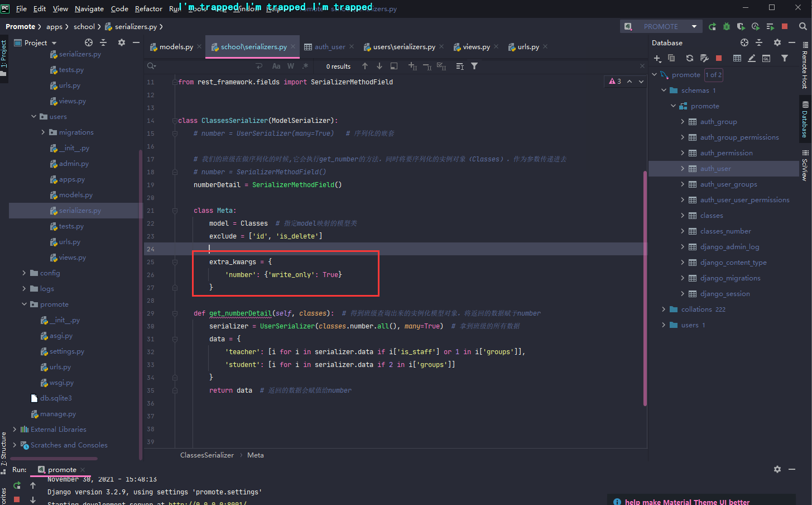Open the search history dropdown magnifier

151,66
